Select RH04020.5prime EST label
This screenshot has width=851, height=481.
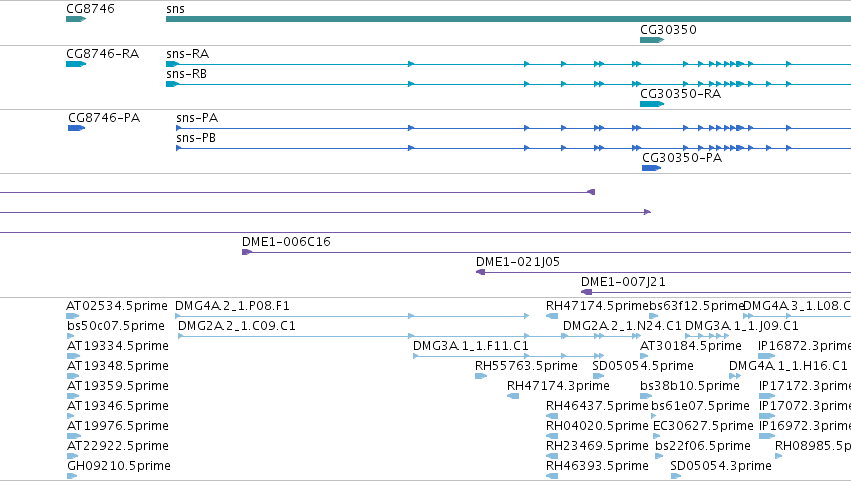click(597, 426)
